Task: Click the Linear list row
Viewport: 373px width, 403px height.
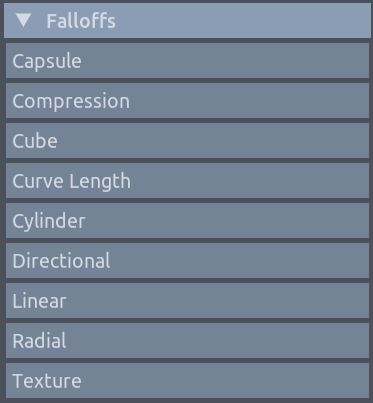Action: pyautogui.click(x=187, y=301)
